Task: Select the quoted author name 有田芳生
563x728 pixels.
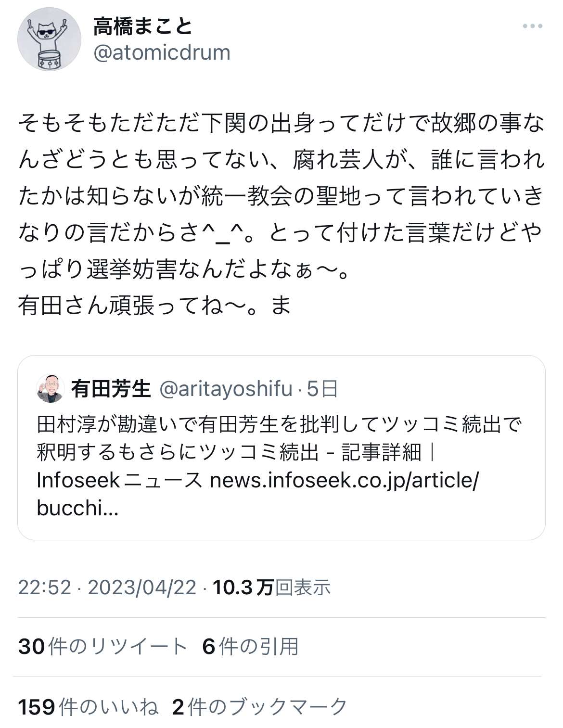Action: (x=111, y=389)
